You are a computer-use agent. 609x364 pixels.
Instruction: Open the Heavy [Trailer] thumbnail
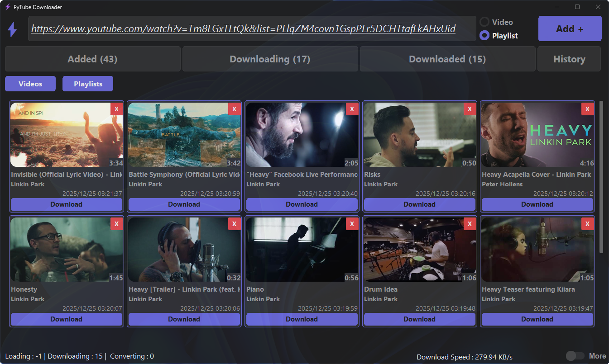[x=184, y=250]
